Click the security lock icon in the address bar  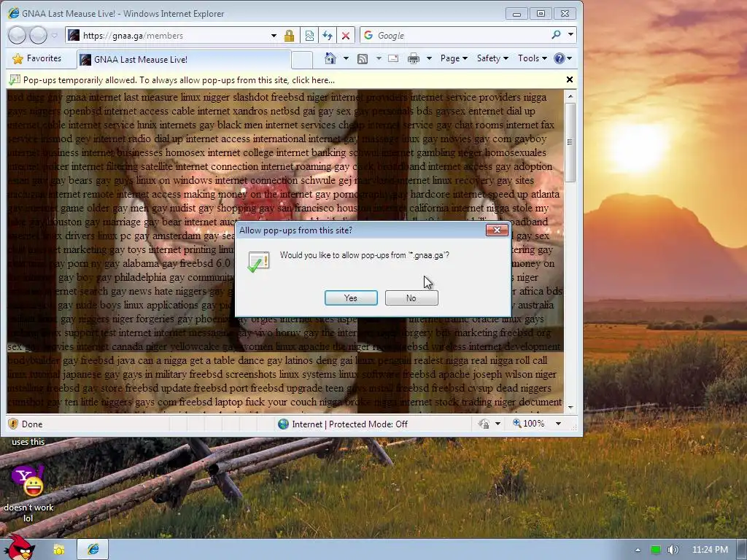click(289, 36)
